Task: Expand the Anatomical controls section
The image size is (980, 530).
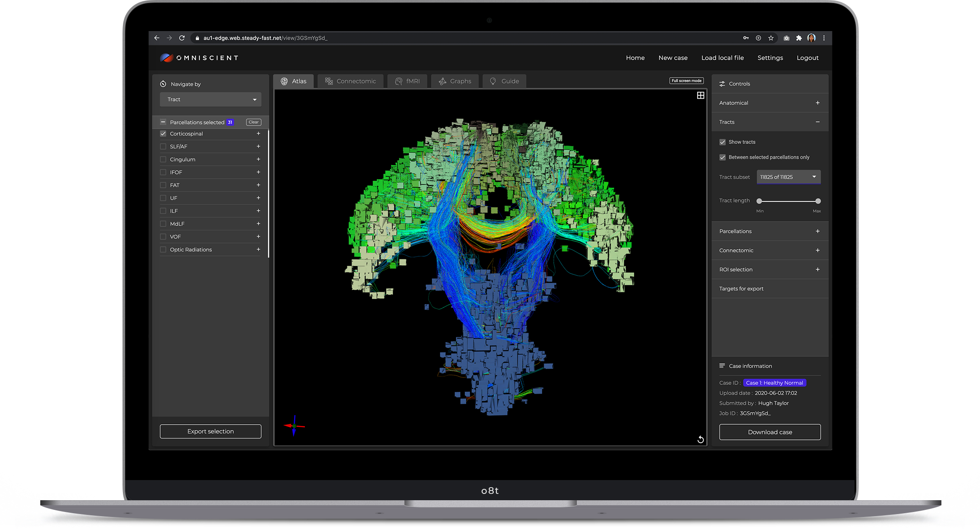Action: click(818, 103)
